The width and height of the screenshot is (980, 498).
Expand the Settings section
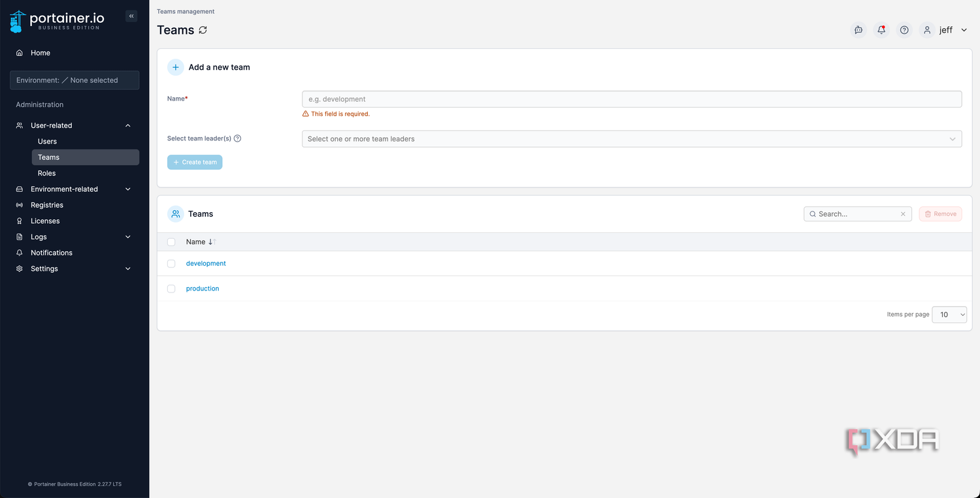[x=128, y=269]
